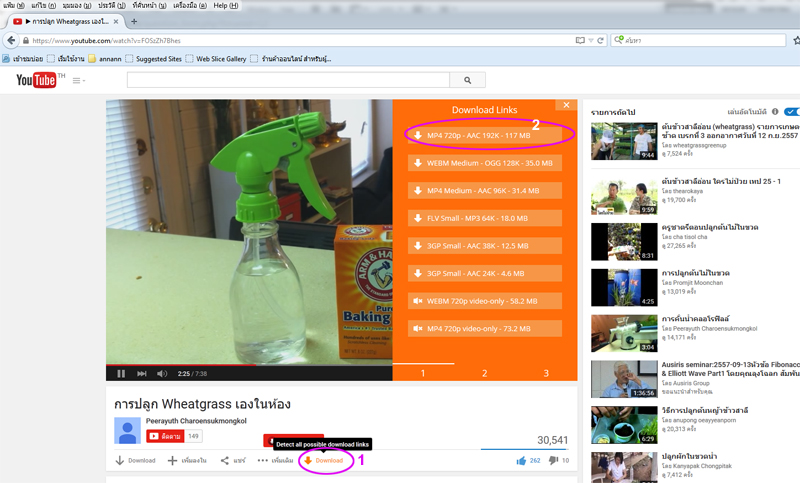
Task: Open the share option below the video
Action: tap(233, 461)
